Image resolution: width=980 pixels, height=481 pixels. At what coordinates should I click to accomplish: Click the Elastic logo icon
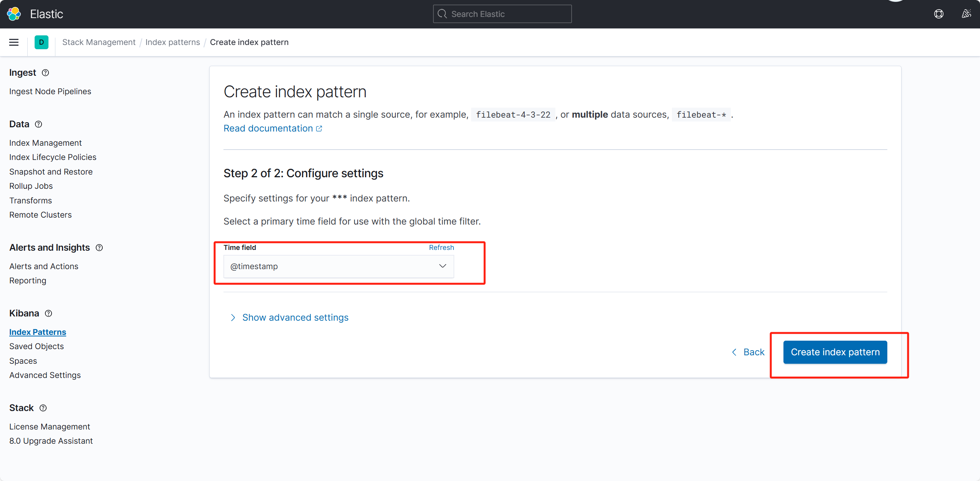click(x=14, y=14)
